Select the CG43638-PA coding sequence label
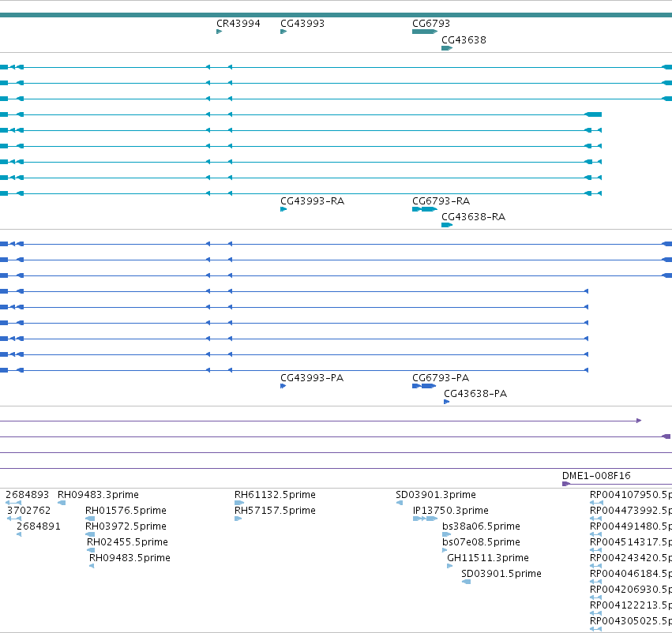The image size is (672, 633). pyautogui.click(x=475, y=394)
